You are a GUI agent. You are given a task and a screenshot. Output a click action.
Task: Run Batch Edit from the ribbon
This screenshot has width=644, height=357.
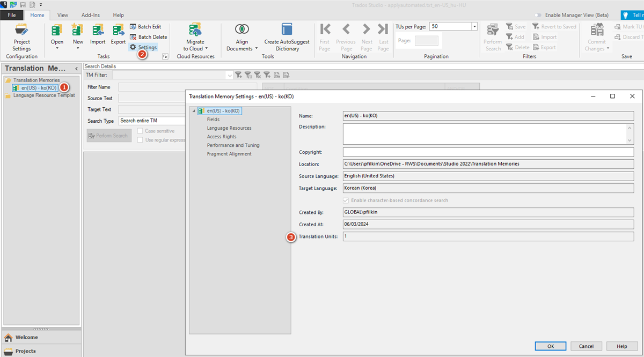click(x=145, y=27)
